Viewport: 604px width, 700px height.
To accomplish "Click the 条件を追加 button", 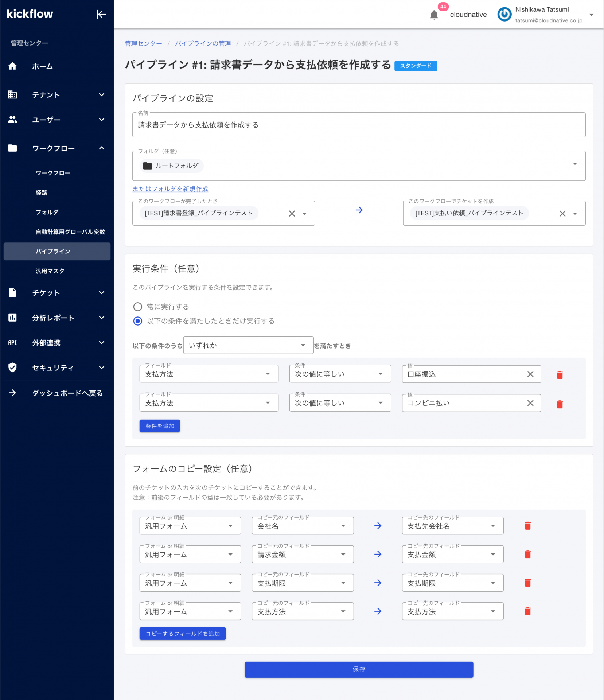I will click(x=159, y=425).
